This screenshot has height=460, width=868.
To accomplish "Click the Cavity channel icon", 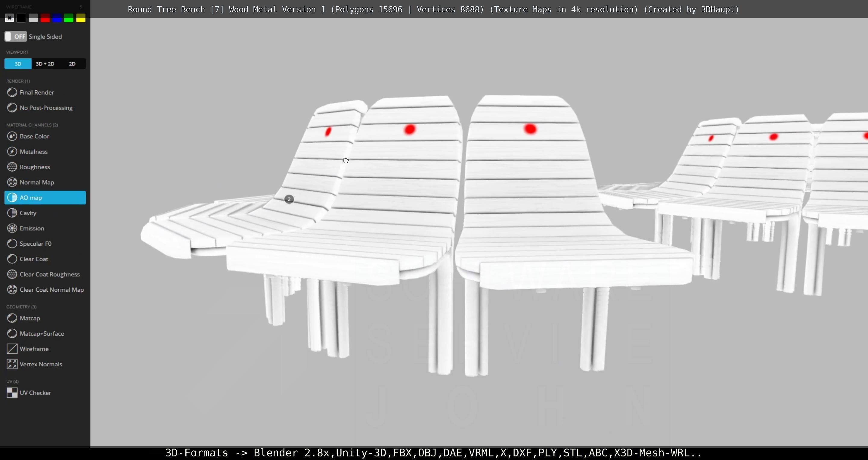I will pos(12,213).
